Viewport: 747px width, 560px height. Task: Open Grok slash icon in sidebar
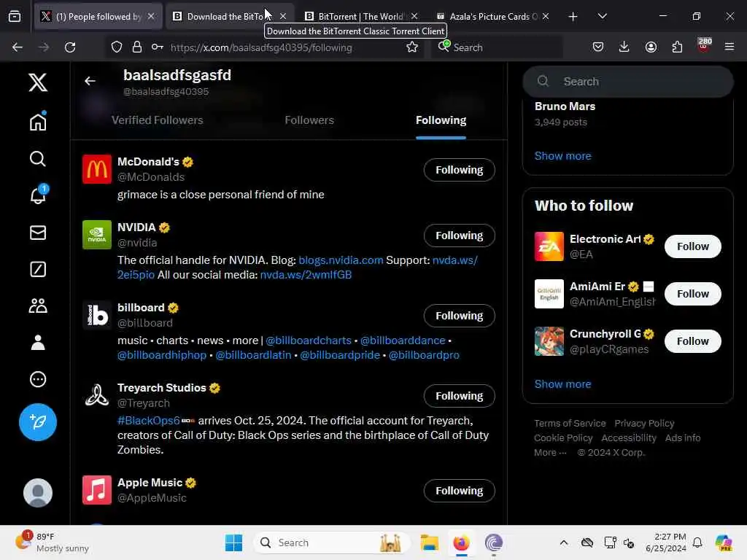click(x=38, y=269)
